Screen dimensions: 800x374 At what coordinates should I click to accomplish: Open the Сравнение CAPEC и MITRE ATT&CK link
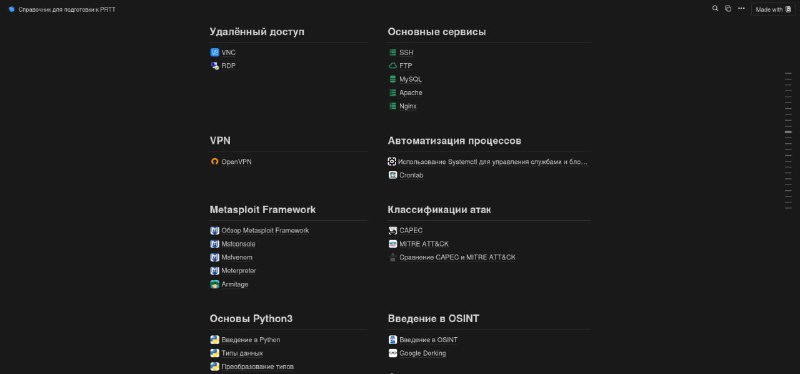click(x=457, y=258)
